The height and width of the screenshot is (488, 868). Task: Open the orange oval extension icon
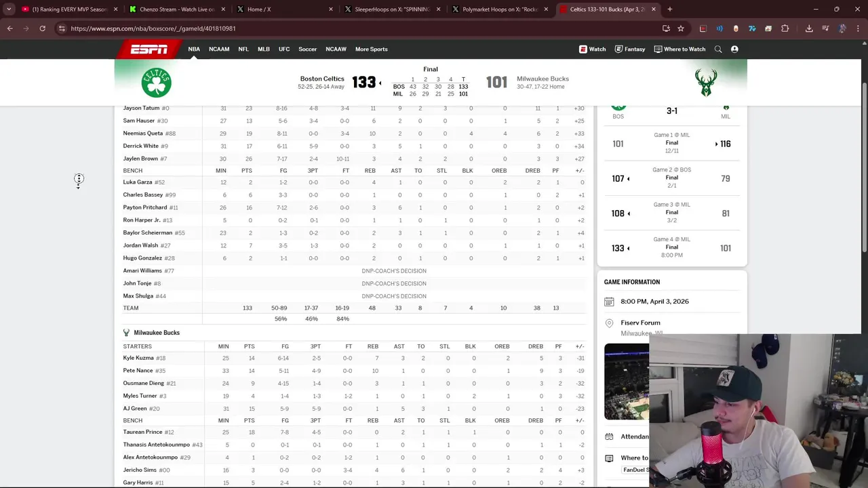coord(736,28)
